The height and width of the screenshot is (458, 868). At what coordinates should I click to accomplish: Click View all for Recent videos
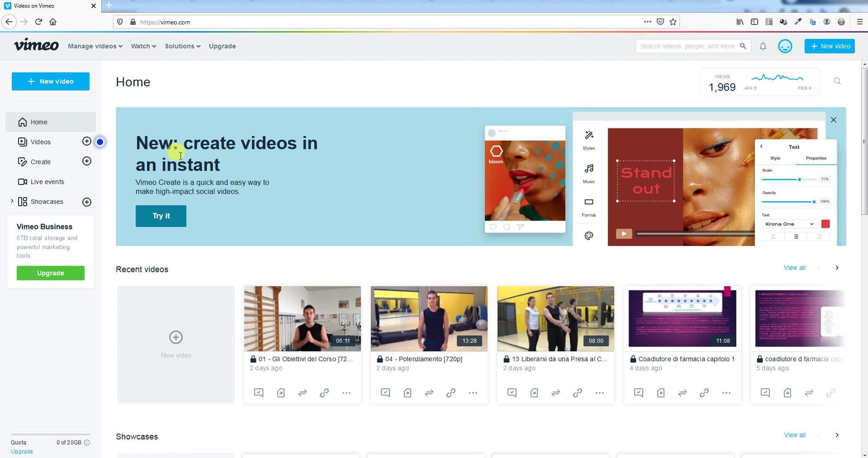(x=795, y=268)
